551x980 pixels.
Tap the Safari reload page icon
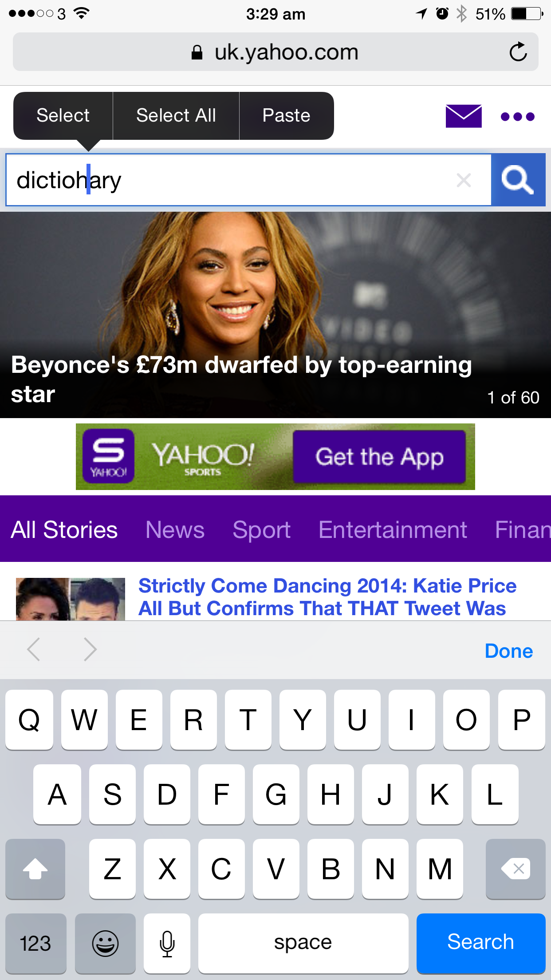click(x=518, y=52)
